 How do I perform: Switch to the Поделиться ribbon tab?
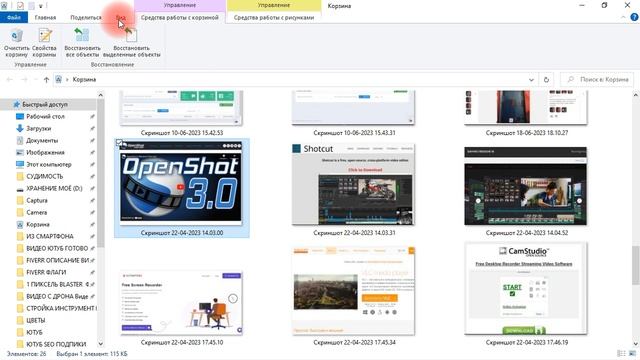pos(86,18)
